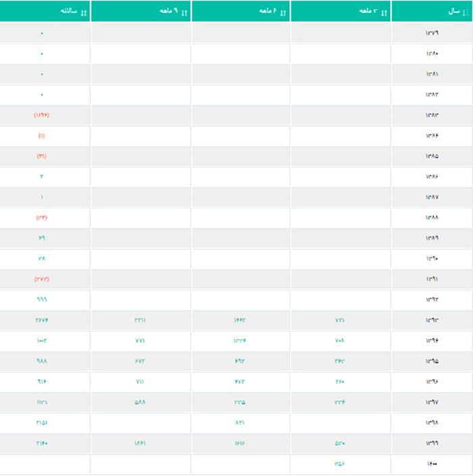Click sort arrows next to سالانه header
The image size is (473, 476).
[x=84, y=12]
